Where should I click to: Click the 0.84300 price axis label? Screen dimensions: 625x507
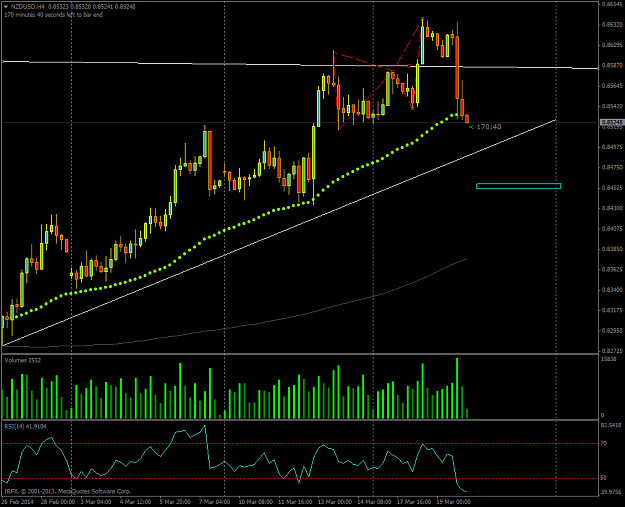point(612,208)
